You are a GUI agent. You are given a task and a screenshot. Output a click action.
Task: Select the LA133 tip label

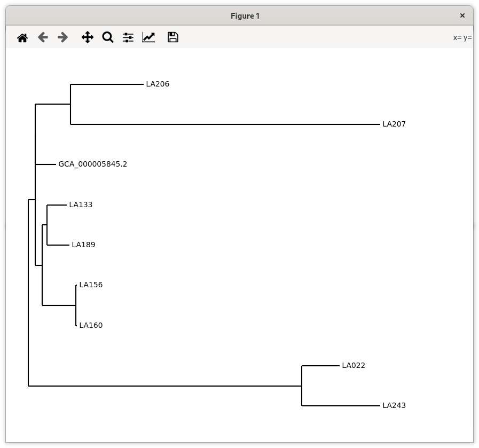(81, 205)
